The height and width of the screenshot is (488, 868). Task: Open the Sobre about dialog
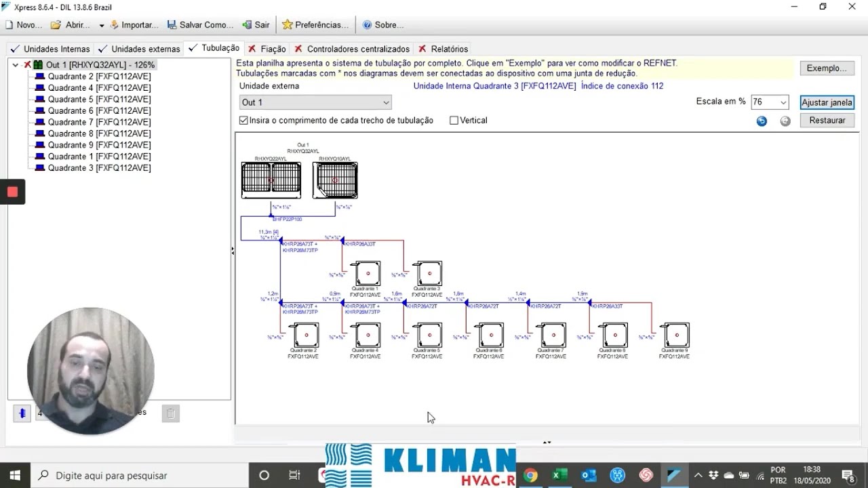pyautogui.click(x=383, y=24)
